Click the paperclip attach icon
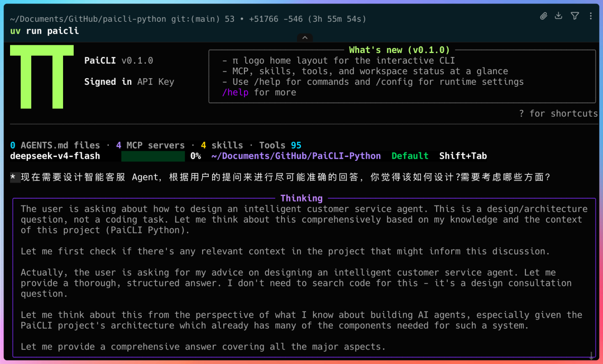 [x=543, y=16]
